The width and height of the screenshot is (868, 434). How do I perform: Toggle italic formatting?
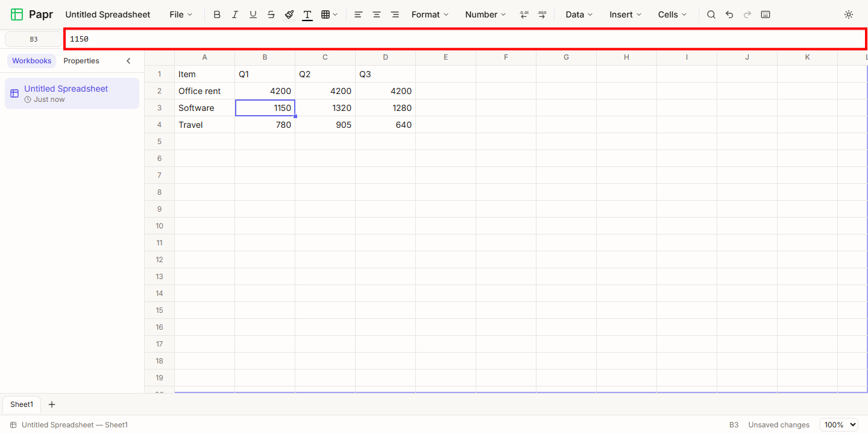tap(235, 14)
